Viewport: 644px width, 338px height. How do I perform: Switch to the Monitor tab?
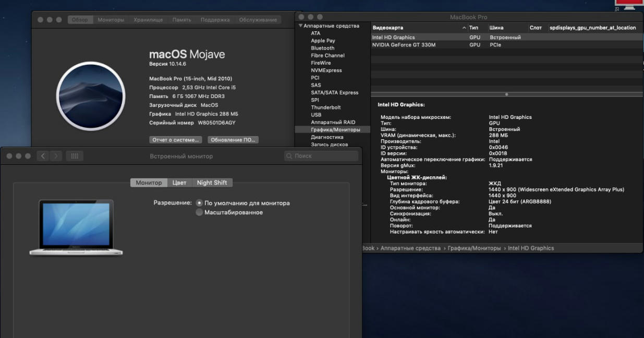point(149,183)
